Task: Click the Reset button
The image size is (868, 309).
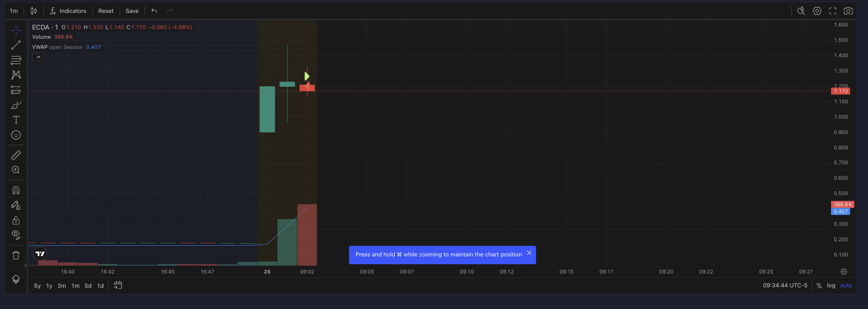Action: click(x=106, y=11)
